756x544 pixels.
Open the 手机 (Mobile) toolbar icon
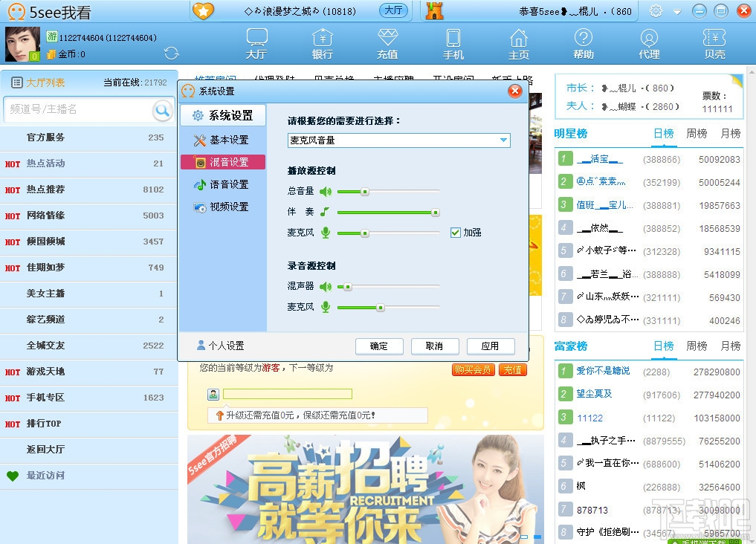click(x=453, y=43)
